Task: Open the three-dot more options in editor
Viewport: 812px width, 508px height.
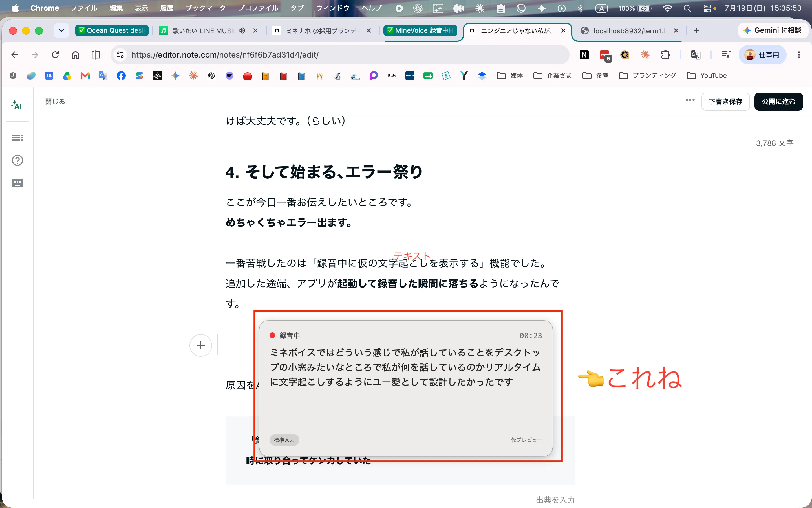Action: 690,100
